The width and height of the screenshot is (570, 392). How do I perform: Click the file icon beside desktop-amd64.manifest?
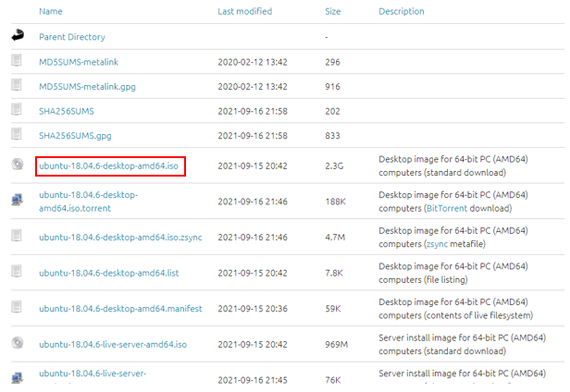(x=17, y=307)
